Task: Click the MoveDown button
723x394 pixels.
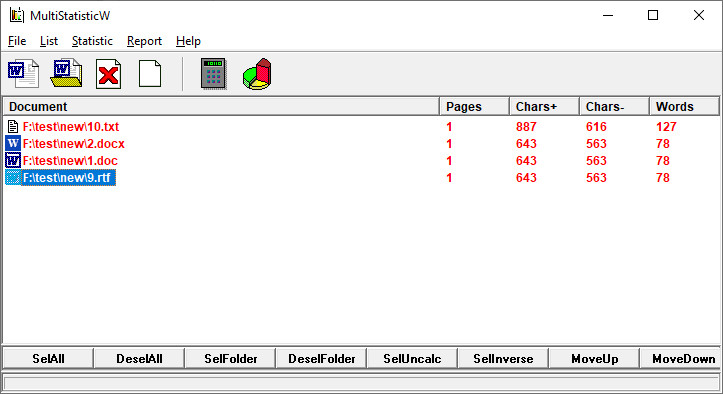Action: pos(681,358)
